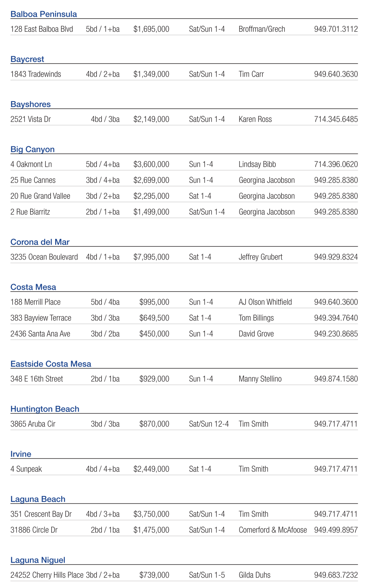
Task: Select the 24252 Cherry Hills Place address
Action: click(x=47, y=575)
